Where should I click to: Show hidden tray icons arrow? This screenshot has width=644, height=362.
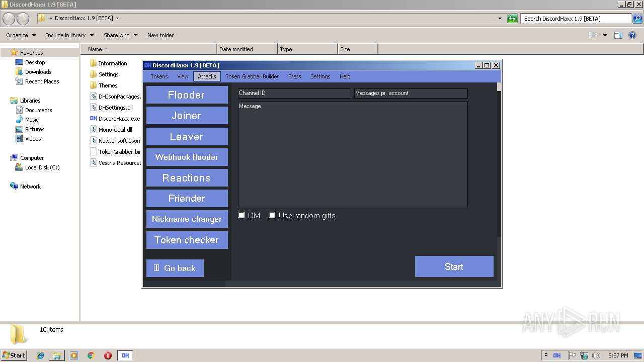tap(546, 355)
